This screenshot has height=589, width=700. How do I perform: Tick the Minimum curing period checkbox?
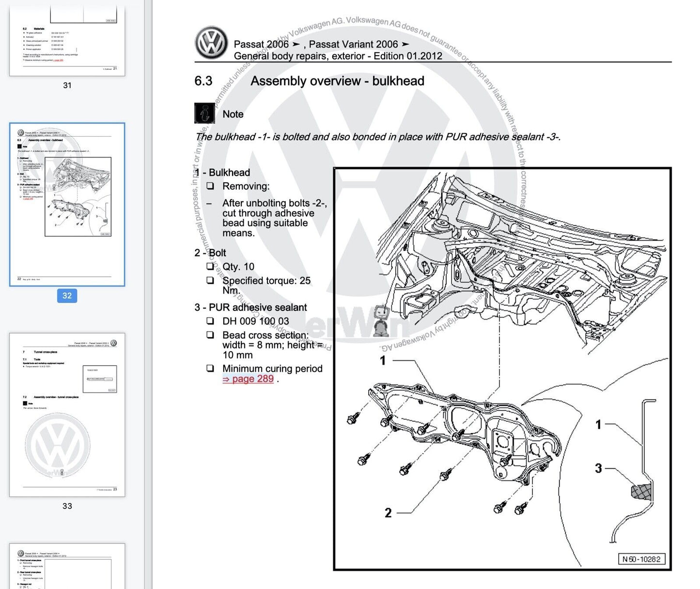(x=210, y=368)
